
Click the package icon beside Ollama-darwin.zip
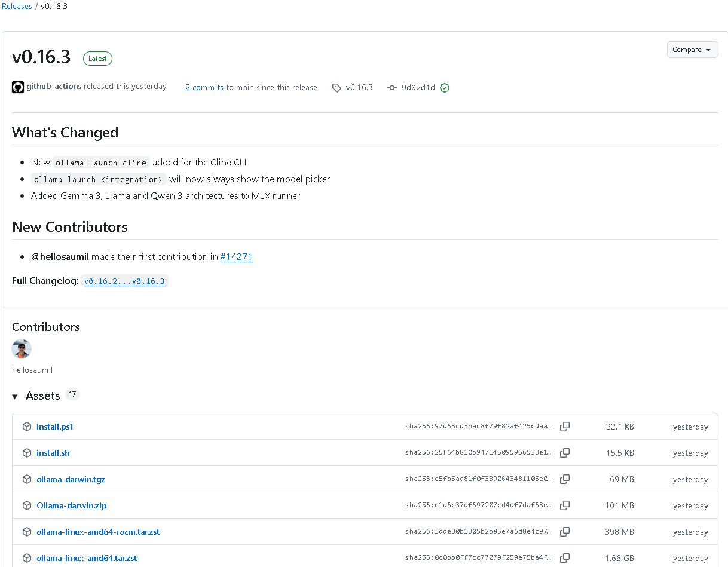27,505
